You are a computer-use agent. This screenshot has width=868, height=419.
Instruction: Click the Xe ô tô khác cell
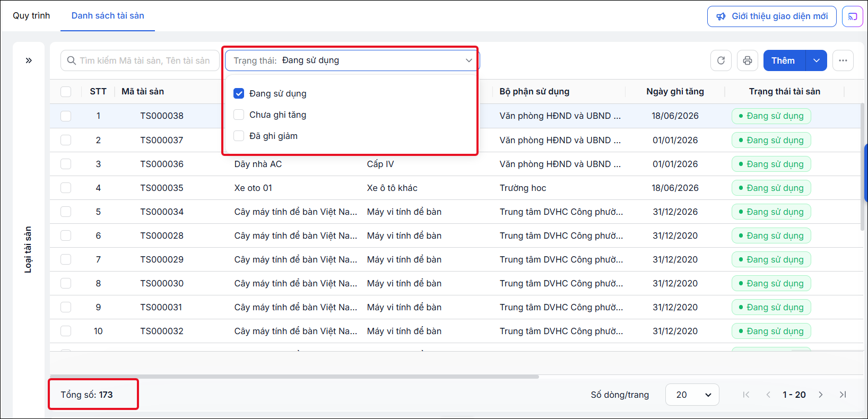click(392, 188)
